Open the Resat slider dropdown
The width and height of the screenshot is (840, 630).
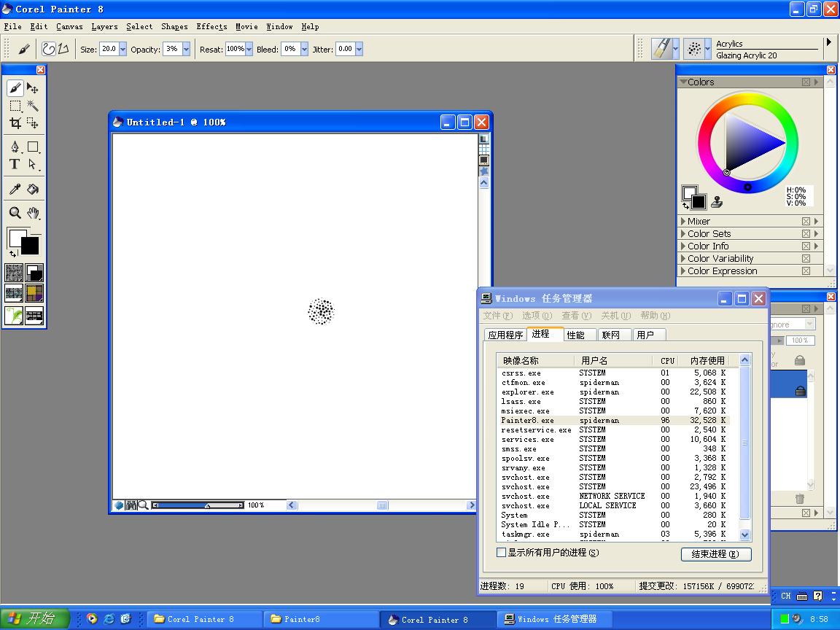click(x=249, y=50)
